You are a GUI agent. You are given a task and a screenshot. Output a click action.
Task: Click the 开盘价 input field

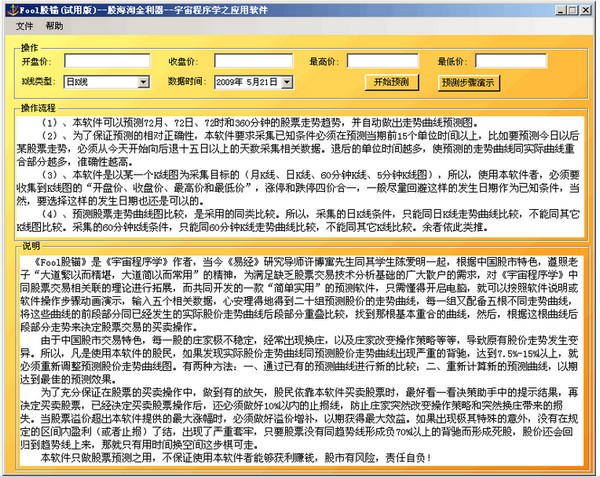click(x=107, y=61)
